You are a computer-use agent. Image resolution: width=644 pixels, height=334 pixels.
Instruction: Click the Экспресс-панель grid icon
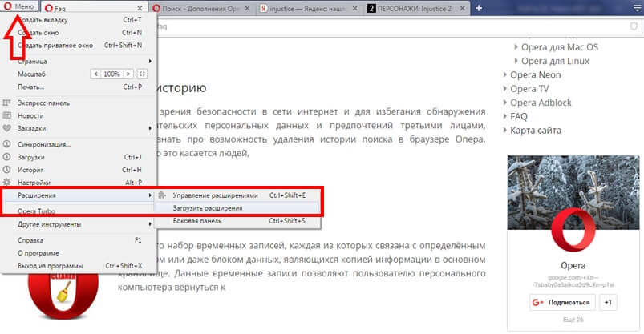coord(7,103)
